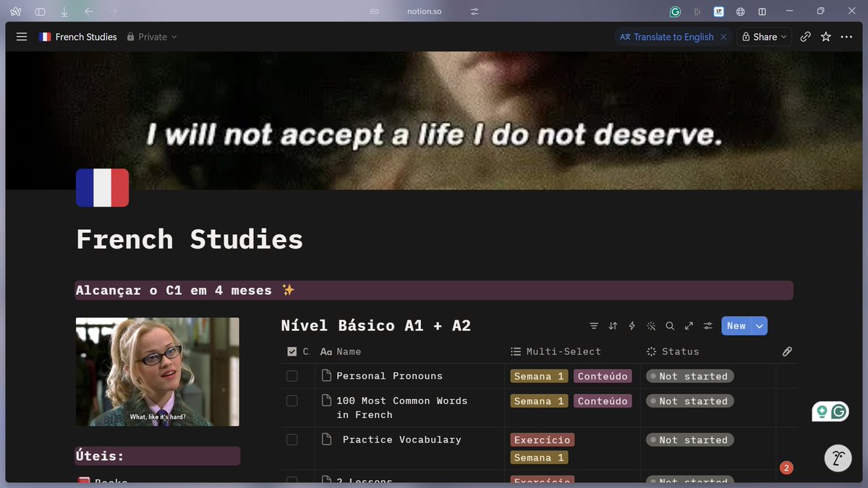Open database full page via the expand arrows icon
Image resolution: width=868 pixels, height=488 pixels.
pos(689,326)
